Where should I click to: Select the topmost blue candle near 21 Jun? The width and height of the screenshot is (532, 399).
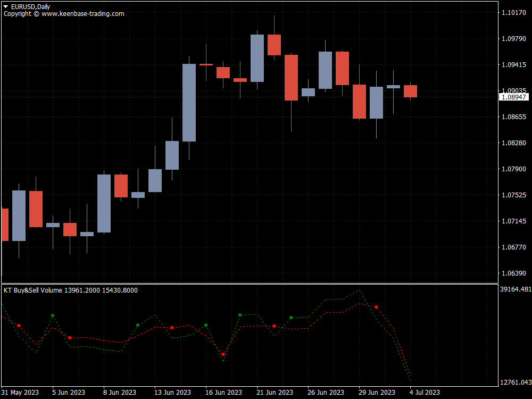coord(257,59)
